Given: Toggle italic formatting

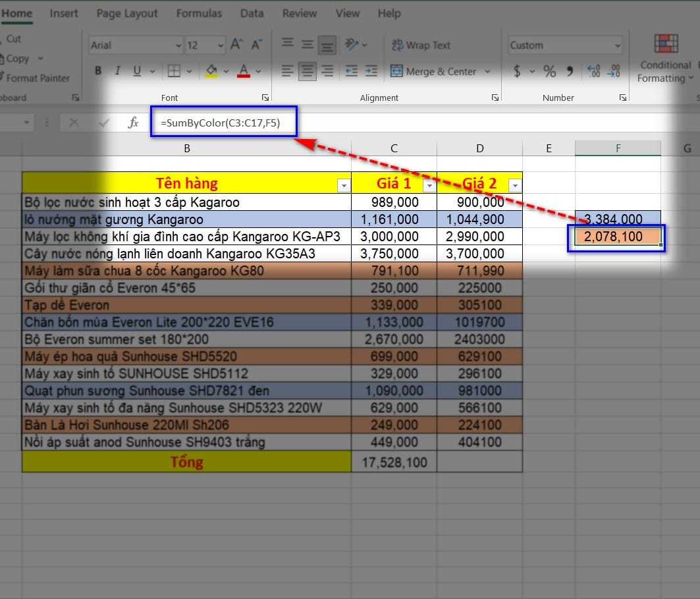Looking at the screenshot, I should 117,71.
